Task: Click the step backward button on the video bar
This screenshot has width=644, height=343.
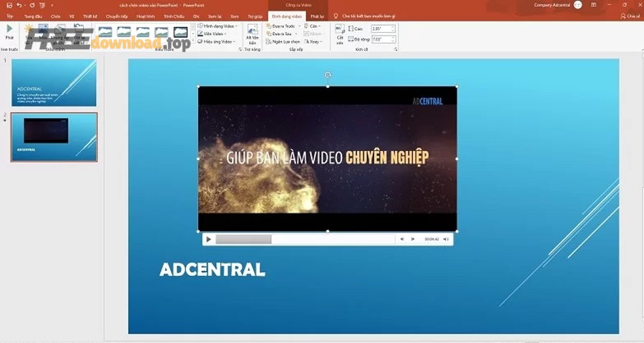Action: coord(402,239)
